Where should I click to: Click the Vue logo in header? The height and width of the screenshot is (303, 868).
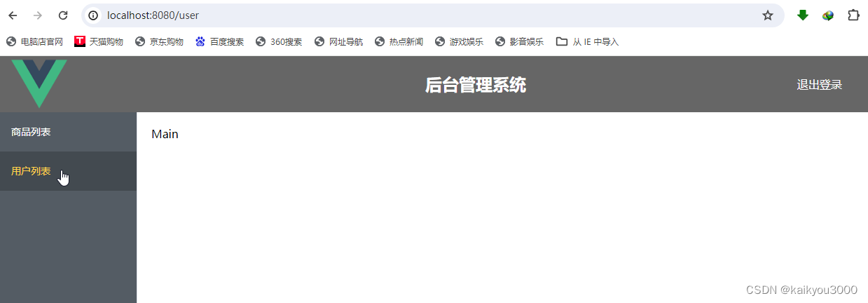coord(39,83)
